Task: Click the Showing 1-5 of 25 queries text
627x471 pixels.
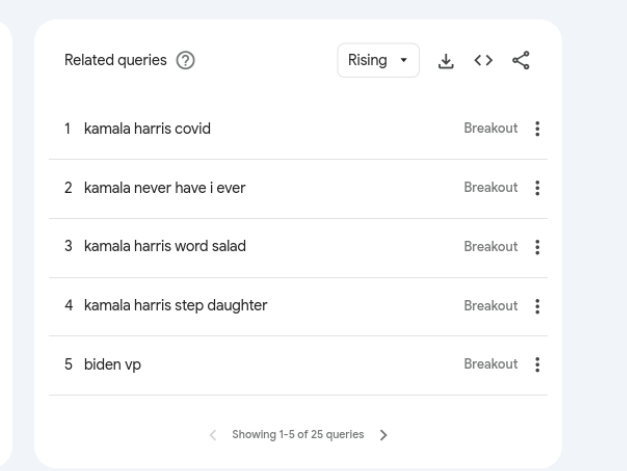Action: pos(298,435)
